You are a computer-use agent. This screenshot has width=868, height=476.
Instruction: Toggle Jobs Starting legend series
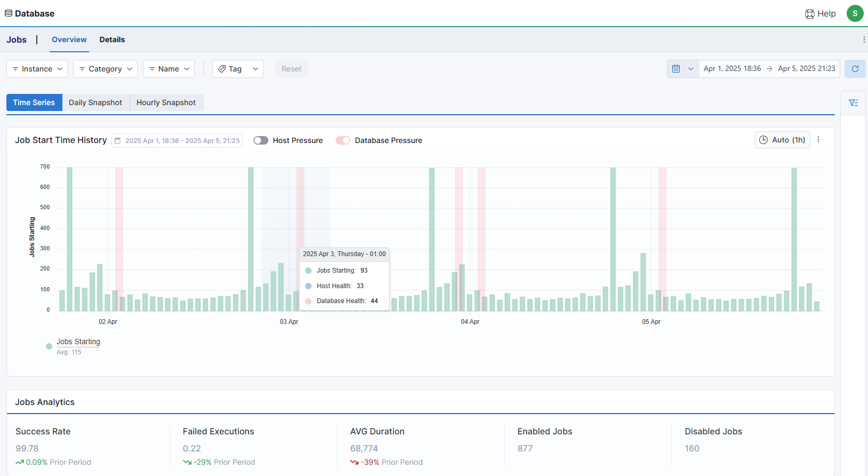pyautogui.click(x=78, y=342)
